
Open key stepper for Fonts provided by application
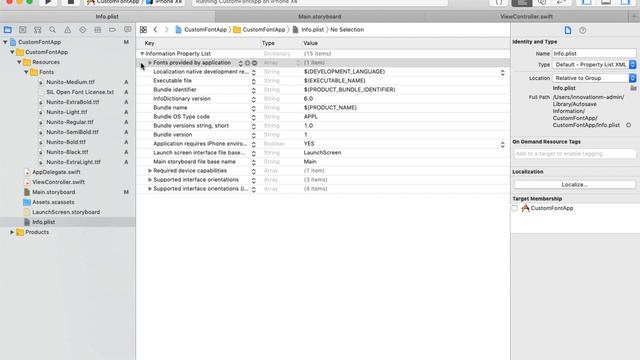240,63
